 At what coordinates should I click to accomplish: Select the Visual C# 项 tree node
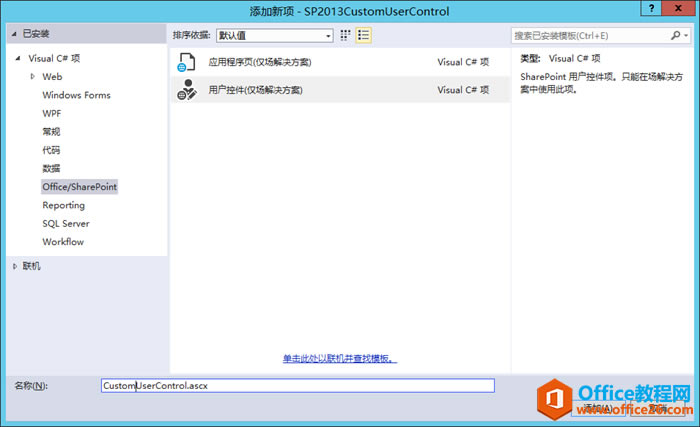[54, 58]
